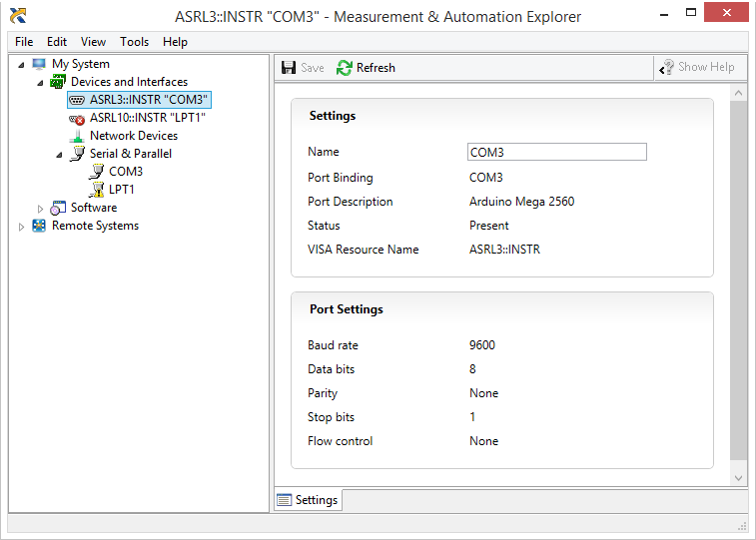The image size is (756, 540).
Task: Click the vertical scrollbar thumb
Action: (x=738, y=280)
